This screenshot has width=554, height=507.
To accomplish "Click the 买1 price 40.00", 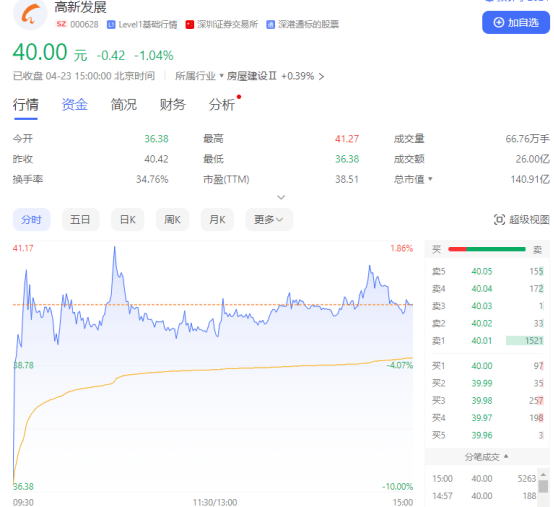I will point(482,366).
